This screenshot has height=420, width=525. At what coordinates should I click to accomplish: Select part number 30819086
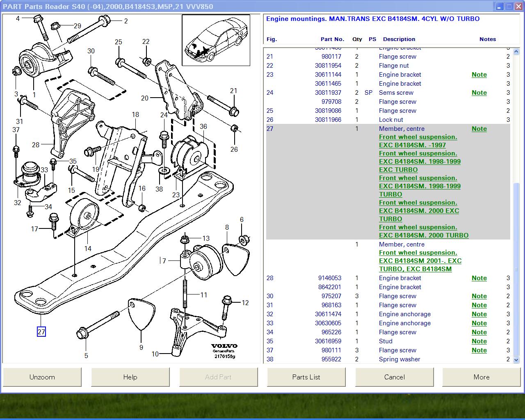[x=328, y=111]
